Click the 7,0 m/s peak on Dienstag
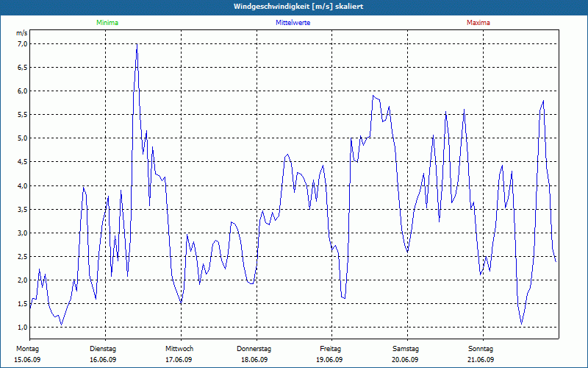Viewport: 588px width, 368px height. 137,45
